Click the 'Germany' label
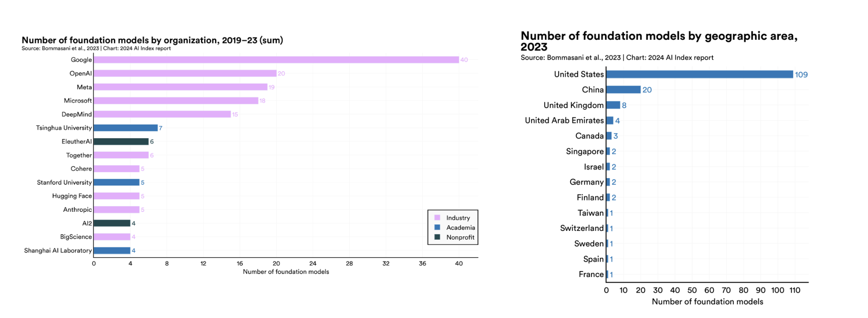Screen dimensions: 868x318 [x=587, y=182]
